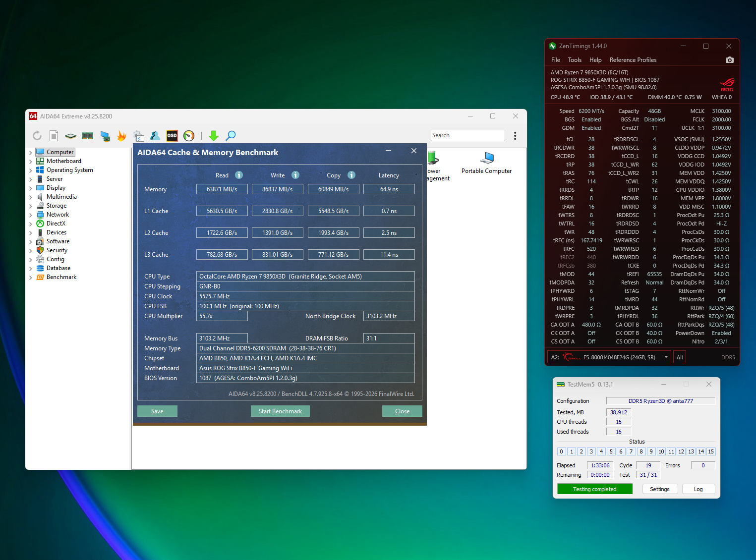
Task: Open the Tools menu in ZenTimings
Action: (x=575, y=60)
